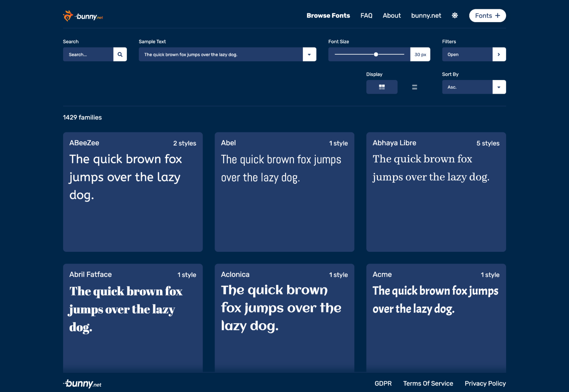Click the 1429 families count text
Screen dimensions: 569x392
click(x=82, y=117)
